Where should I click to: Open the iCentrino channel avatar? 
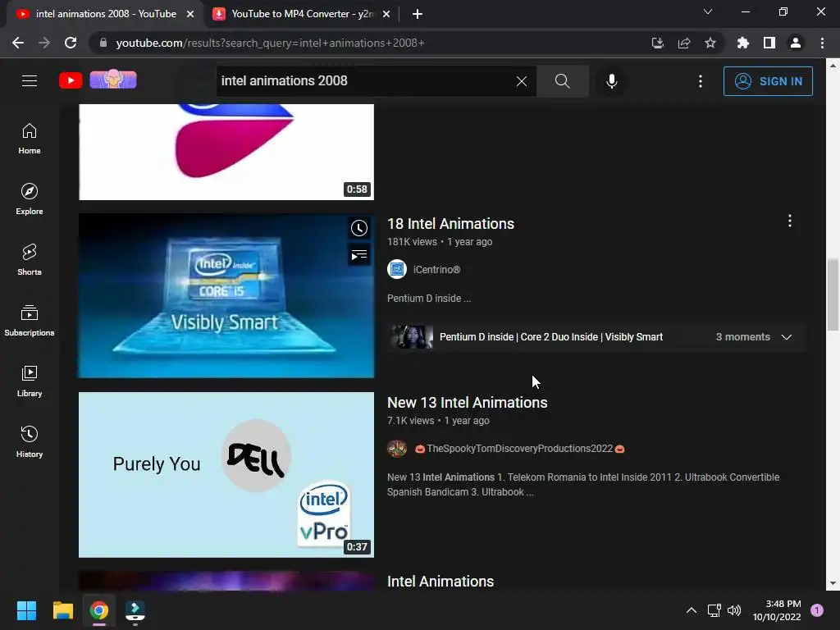click(x=397, y=269)
